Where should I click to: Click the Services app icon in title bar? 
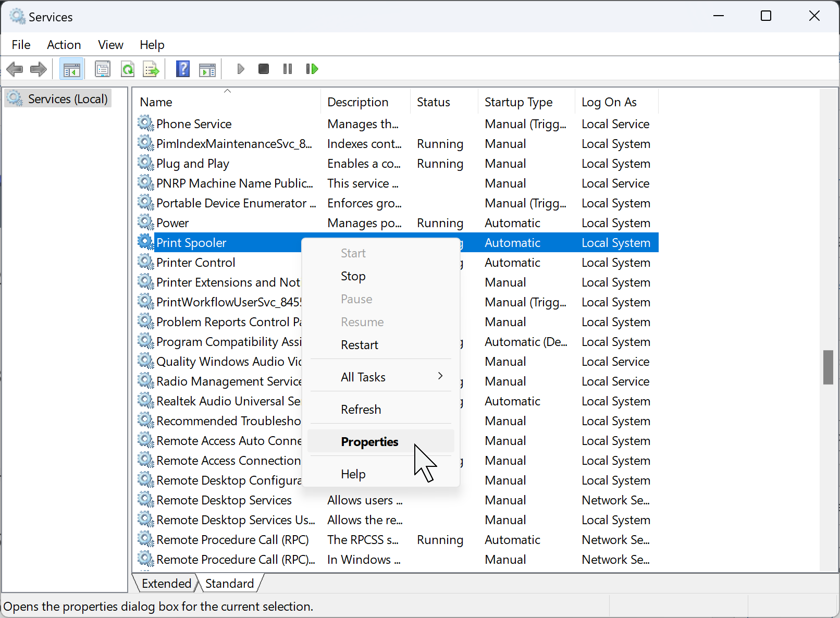(18, 17)
